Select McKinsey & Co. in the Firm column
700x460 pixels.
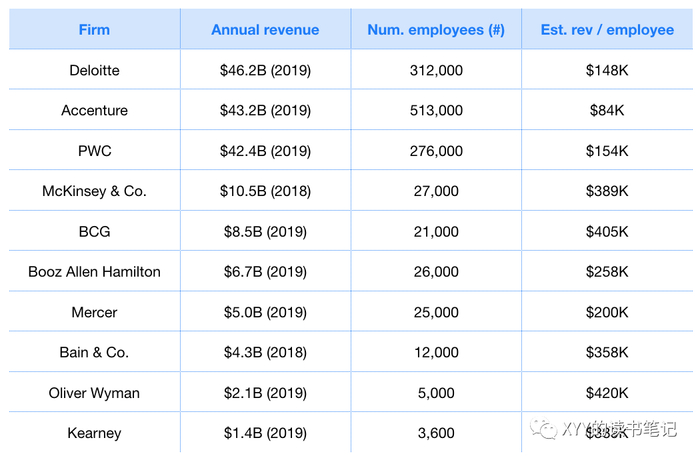tap(94, 191)
